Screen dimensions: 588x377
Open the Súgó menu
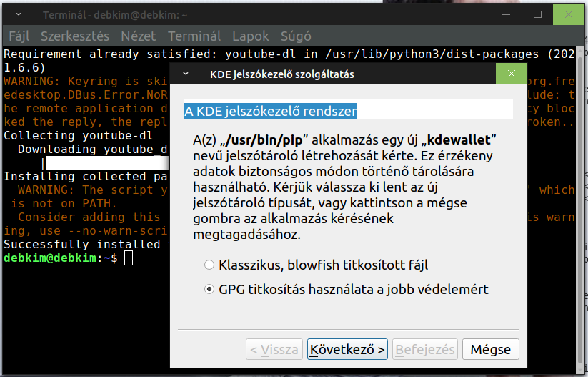pos(296,36)
